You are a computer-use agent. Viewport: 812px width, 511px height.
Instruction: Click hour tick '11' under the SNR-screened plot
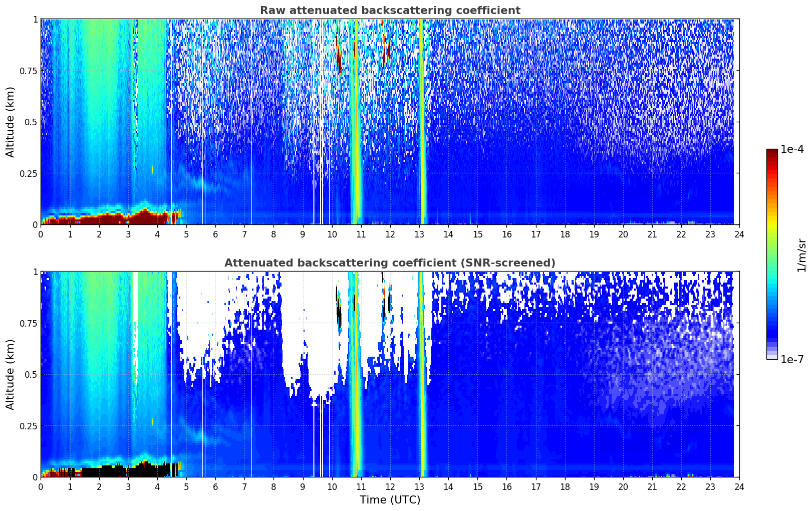[x=361, y=486]
